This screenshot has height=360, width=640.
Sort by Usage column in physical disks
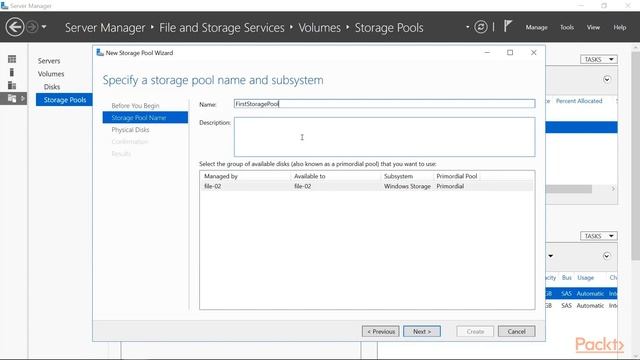[x=585, y=278]
